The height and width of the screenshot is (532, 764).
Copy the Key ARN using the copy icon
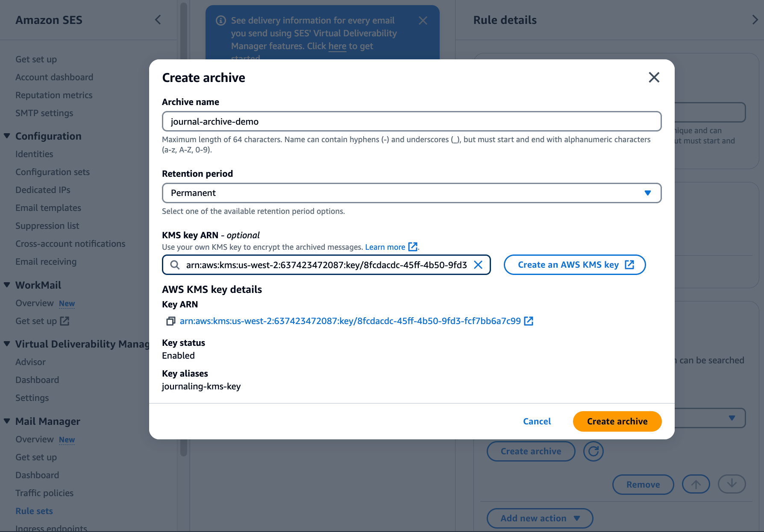pyautogui.click(x=170, y=321)
